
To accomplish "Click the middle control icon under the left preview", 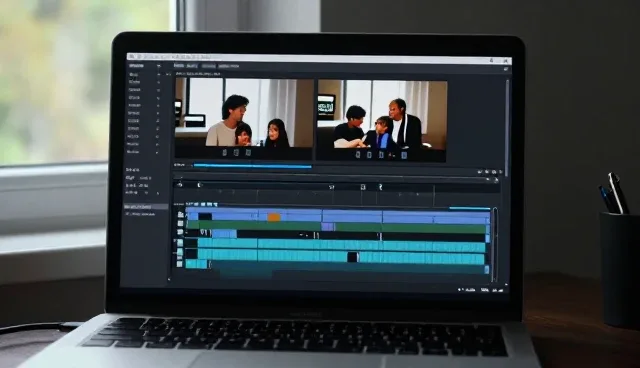I will [x=236, y=153].
